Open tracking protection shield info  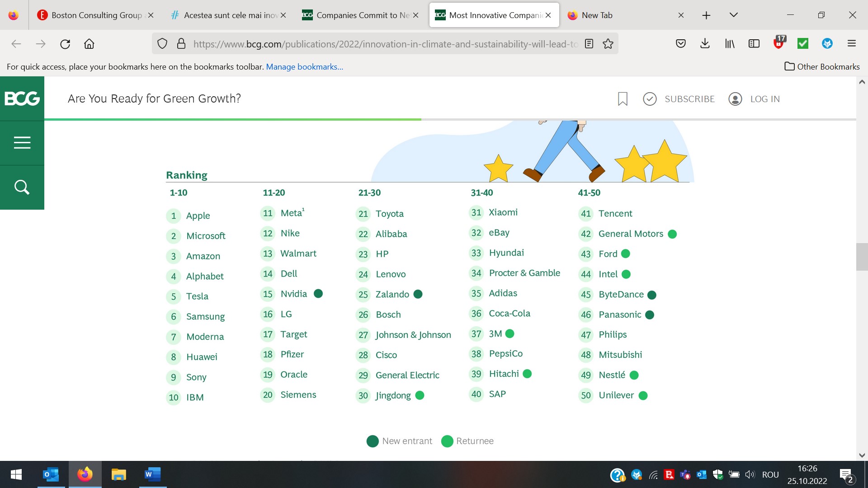(x=162, y=44)
